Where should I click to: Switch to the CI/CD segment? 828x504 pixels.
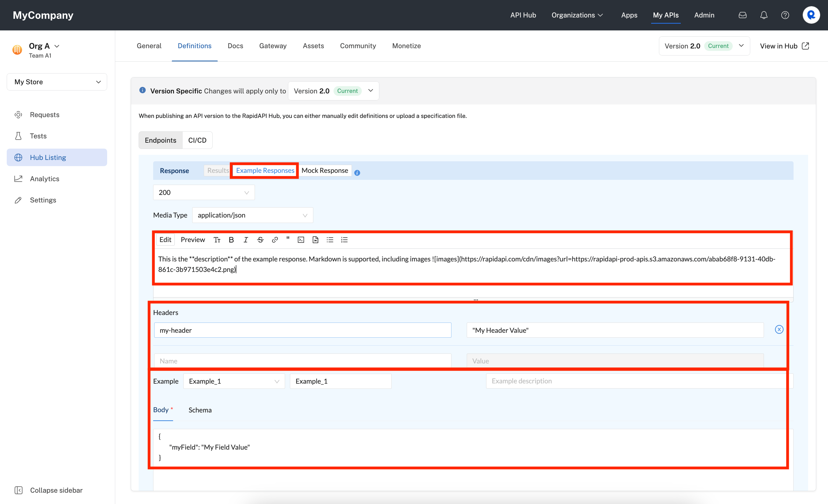[x=197, y=140]
